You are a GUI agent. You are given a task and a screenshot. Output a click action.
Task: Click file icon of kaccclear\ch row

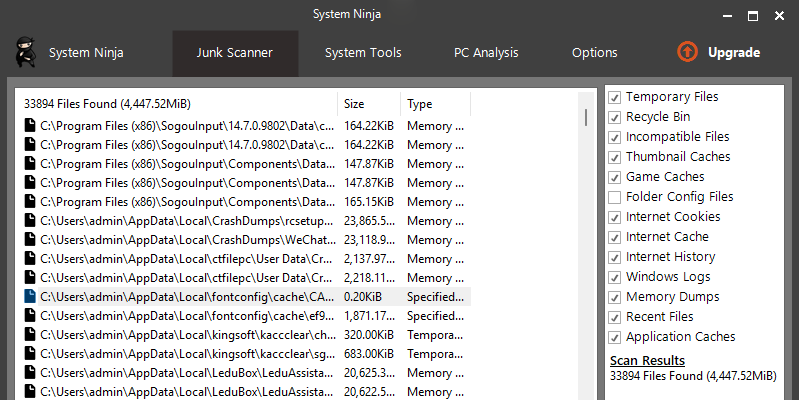coord(31,335)
